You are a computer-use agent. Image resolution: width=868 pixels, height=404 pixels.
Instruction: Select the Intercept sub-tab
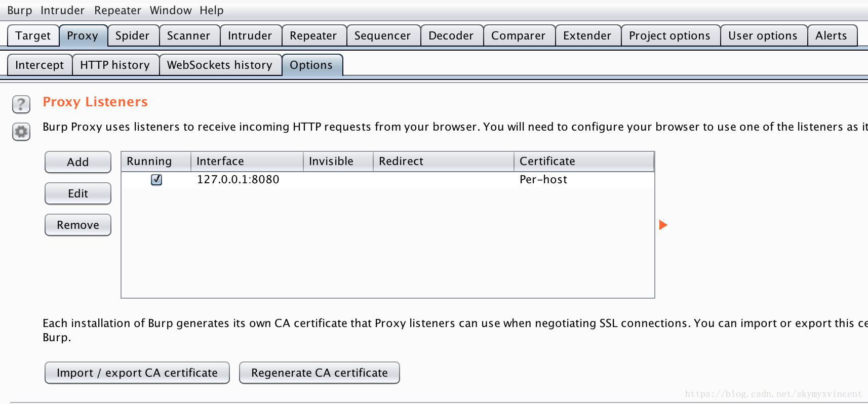point(40,65)
